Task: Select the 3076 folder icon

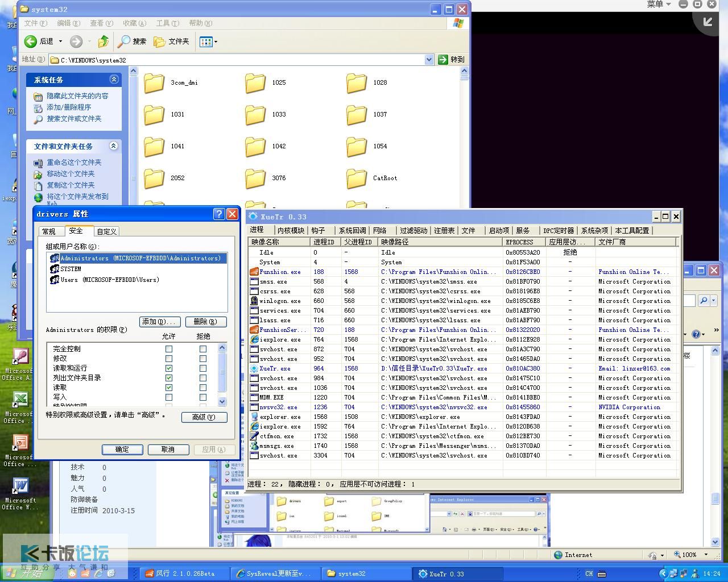Action: pyautogui.click(x=255, y=178)
